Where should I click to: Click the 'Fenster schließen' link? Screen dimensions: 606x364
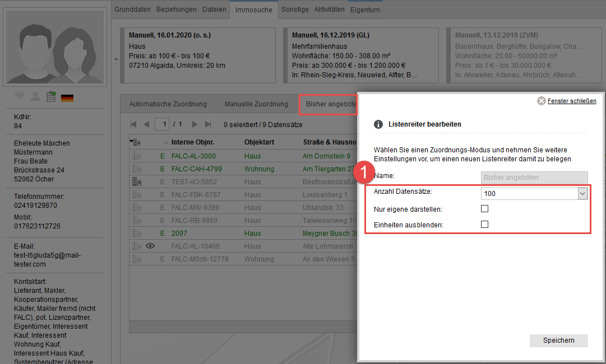(x=572, y=101)
